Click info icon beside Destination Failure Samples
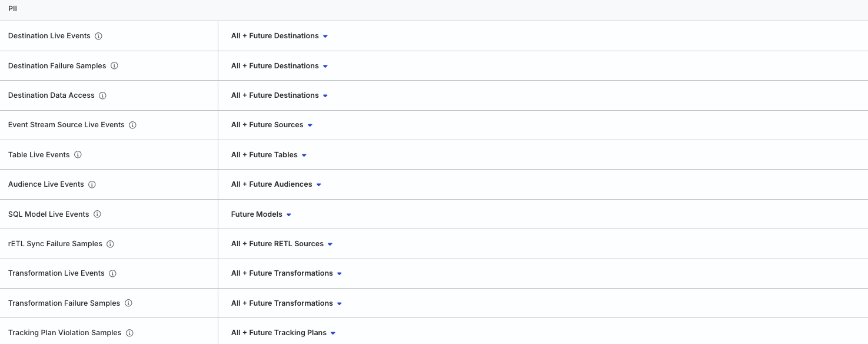This screenshot has width=868, height=344. point(114,65)
